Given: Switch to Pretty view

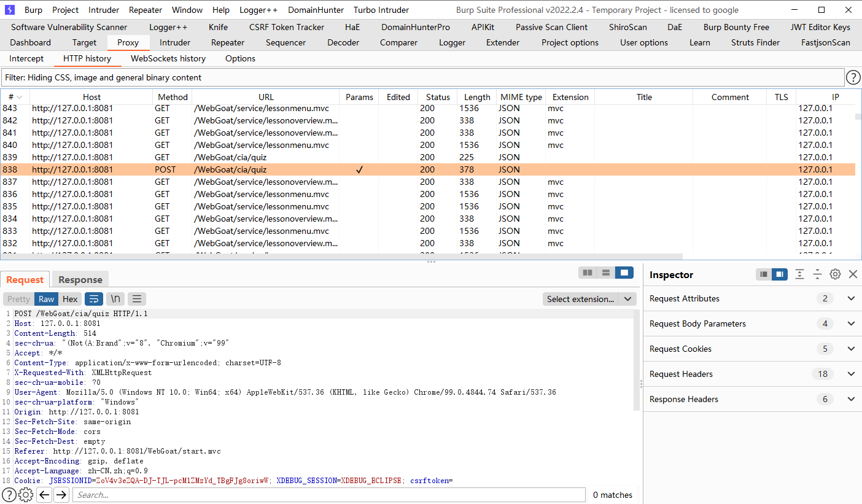Looking at the screenshot, I should (18, 299).
